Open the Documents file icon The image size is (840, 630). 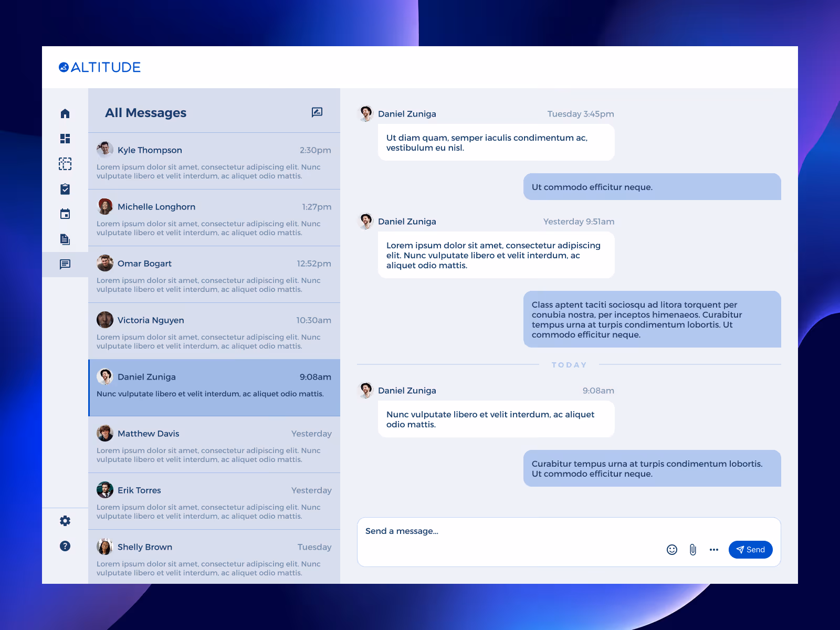pos(65,239)
